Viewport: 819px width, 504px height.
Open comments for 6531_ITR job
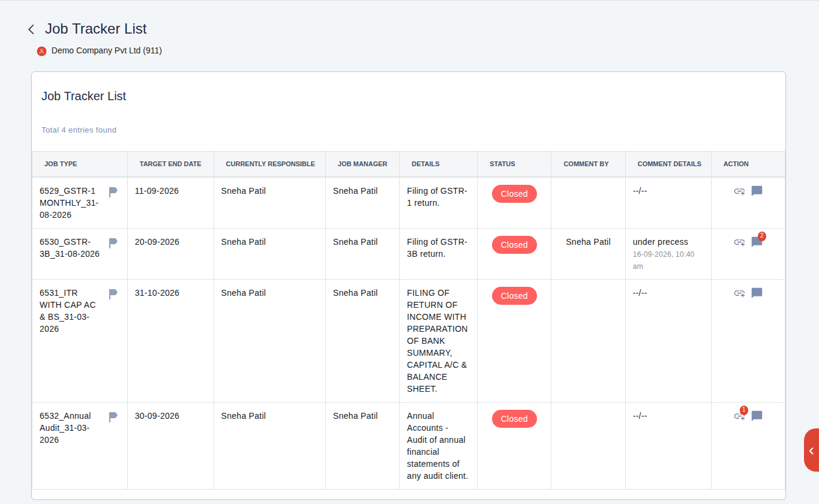coord(757,293)
